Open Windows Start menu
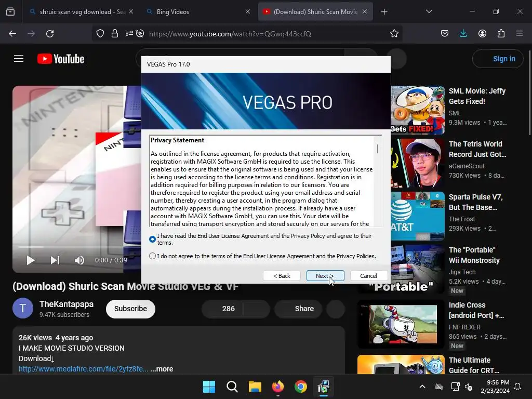 209,387
